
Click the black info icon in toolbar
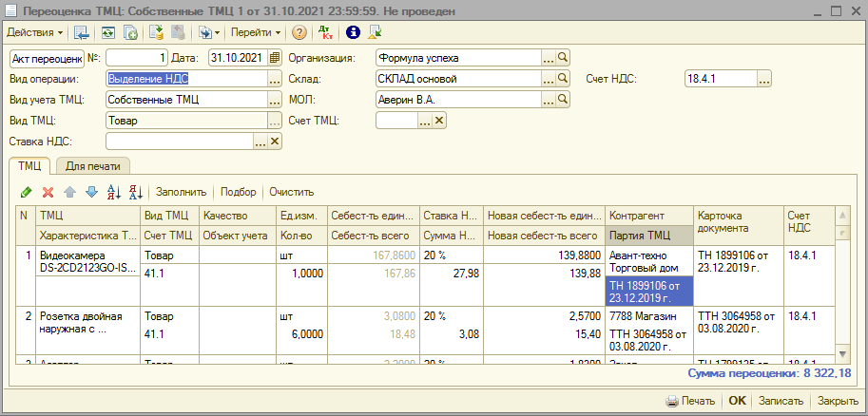coord(354,32)
